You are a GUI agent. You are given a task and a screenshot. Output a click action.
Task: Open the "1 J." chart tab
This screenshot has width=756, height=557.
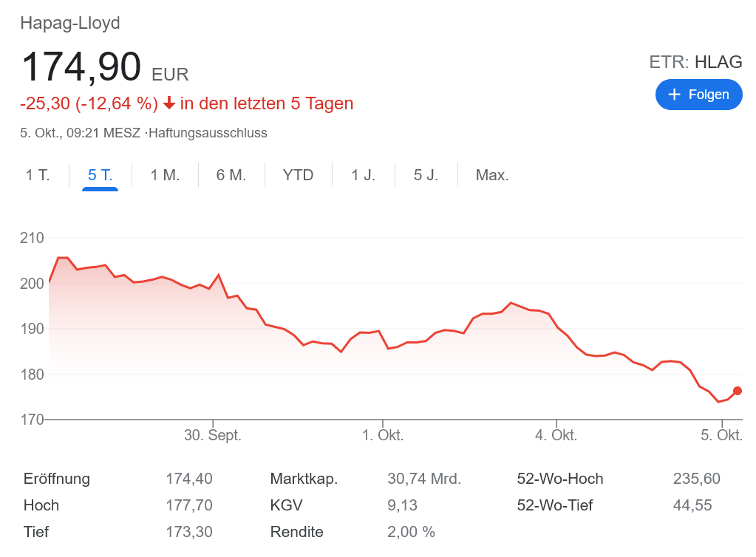[x=361, y=175]
